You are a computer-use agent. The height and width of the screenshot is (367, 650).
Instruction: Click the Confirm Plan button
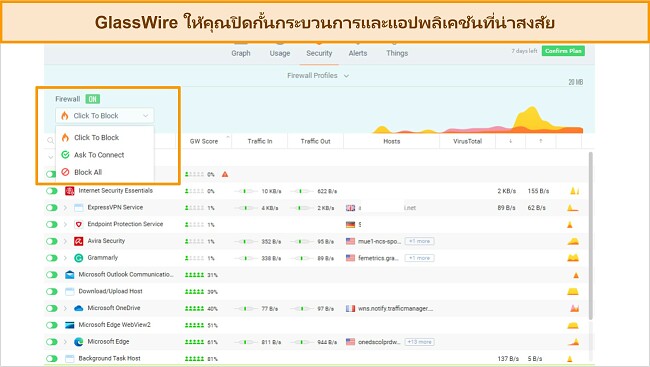click(563, 51)
